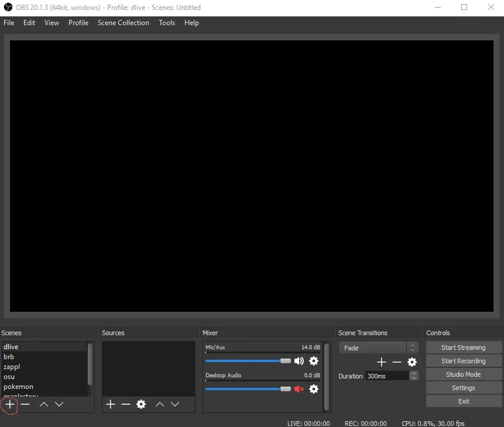Screen dimensions: 504x427
Task: Unmute the Desktop Audio red speaker icon
Action: [x=299, y=389]
